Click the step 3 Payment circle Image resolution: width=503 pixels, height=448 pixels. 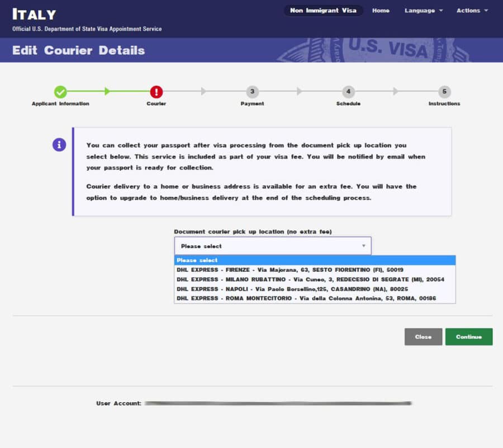coord(252,92)
